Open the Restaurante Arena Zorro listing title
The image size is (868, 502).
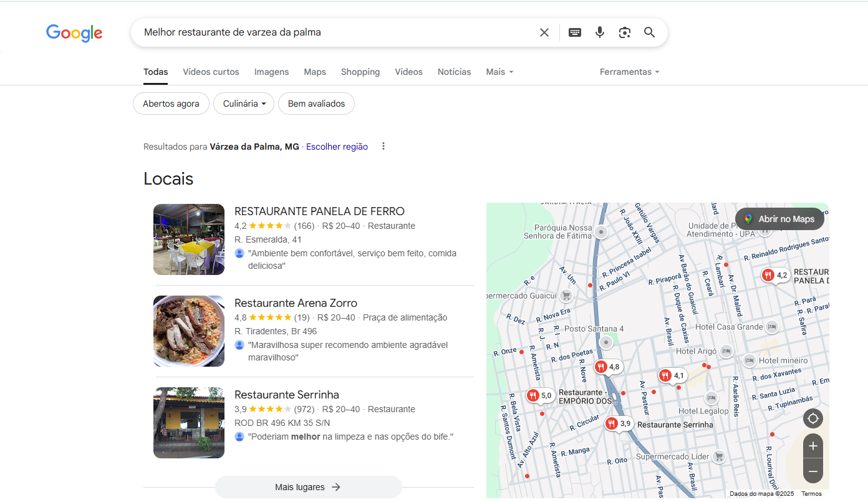(296, 303)
